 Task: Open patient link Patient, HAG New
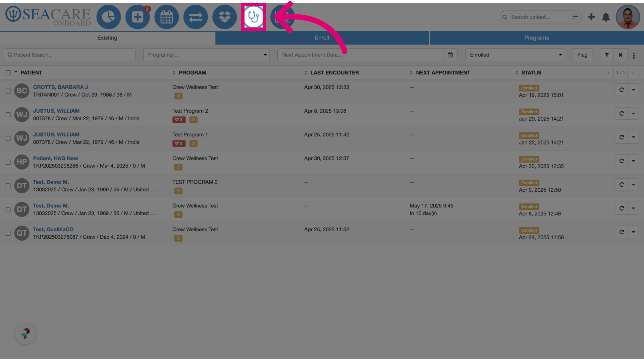55,158
